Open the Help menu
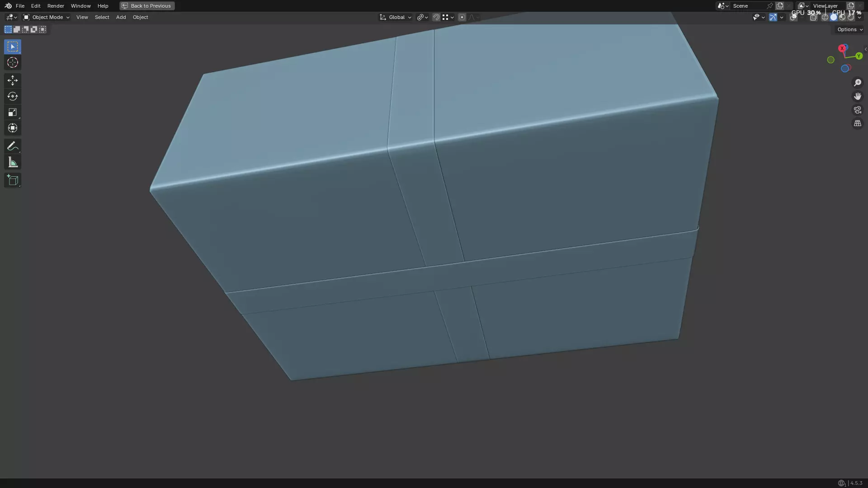This screenshot has width=868, height=488. coord(103,6)
